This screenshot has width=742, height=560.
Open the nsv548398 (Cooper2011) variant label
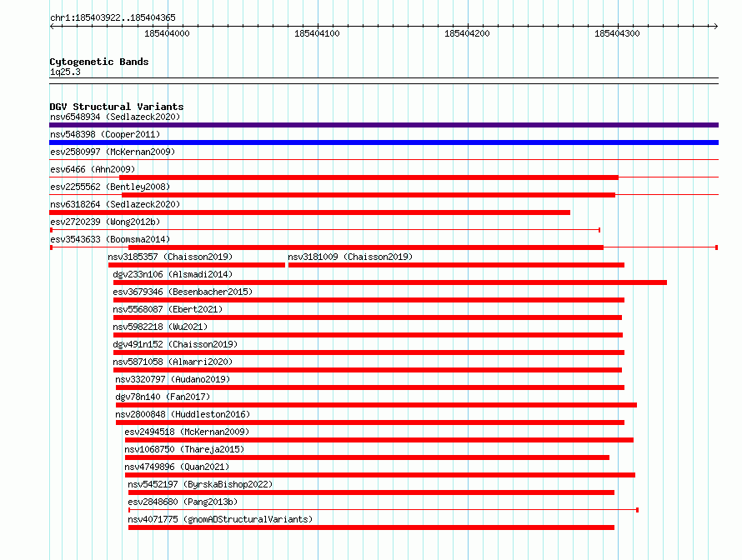tap(105, 134)
